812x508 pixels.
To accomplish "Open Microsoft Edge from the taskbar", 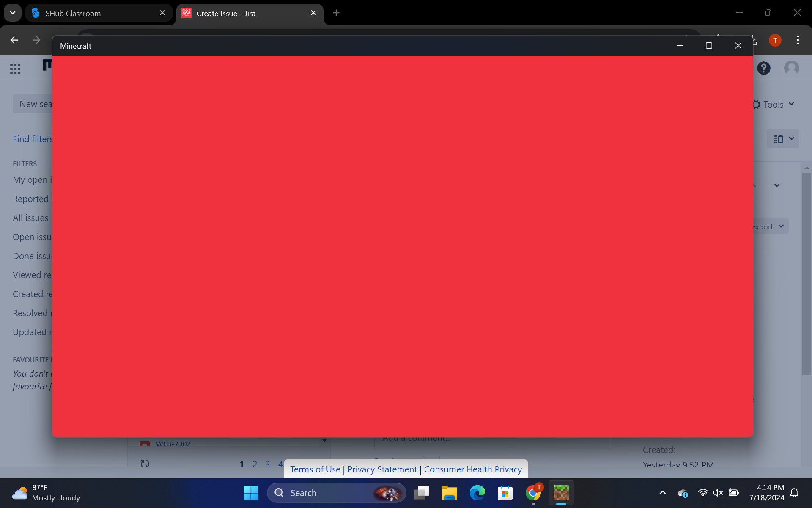I will (x=477, y=493).
